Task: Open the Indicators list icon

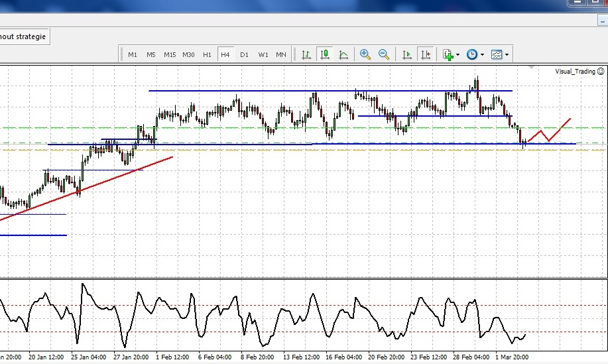Action: [x=448, y=54]
